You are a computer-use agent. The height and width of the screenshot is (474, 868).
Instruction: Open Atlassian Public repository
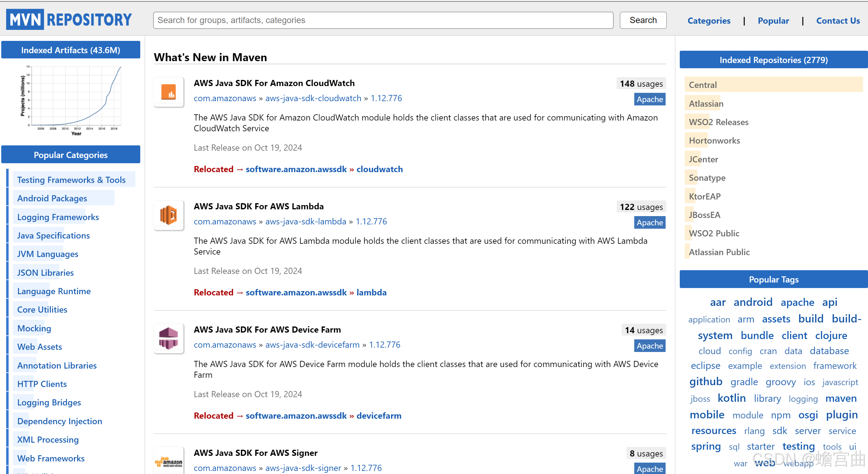pyautogui.click(x=719, y=252)
